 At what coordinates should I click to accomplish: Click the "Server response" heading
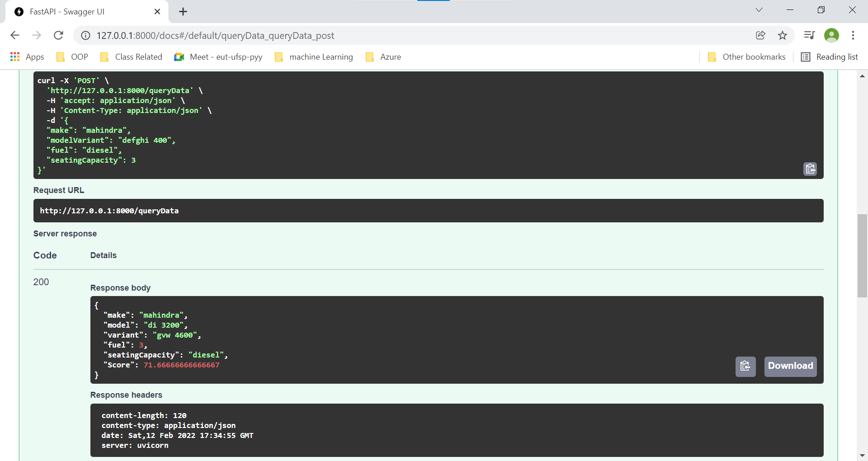point(65,234)
